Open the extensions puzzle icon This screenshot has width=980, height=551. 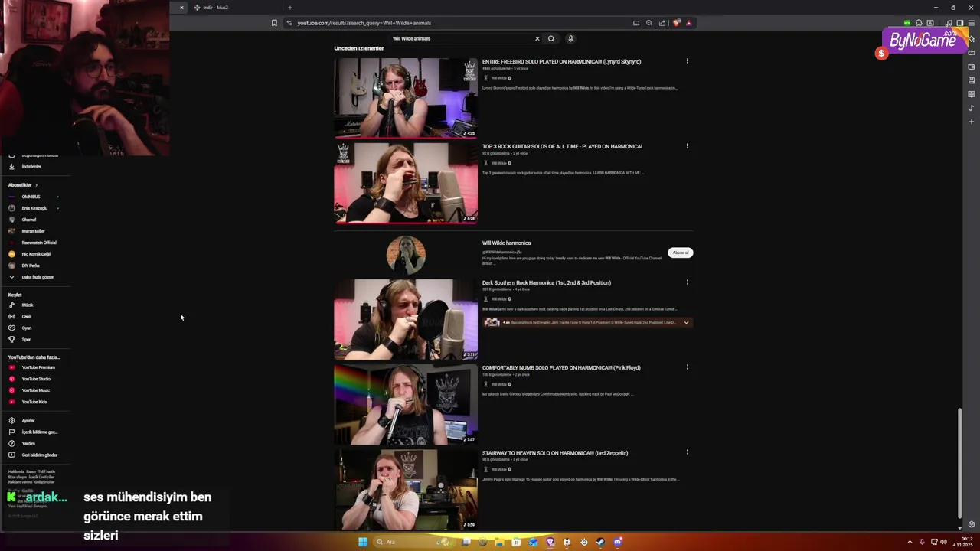coord(919,23)
